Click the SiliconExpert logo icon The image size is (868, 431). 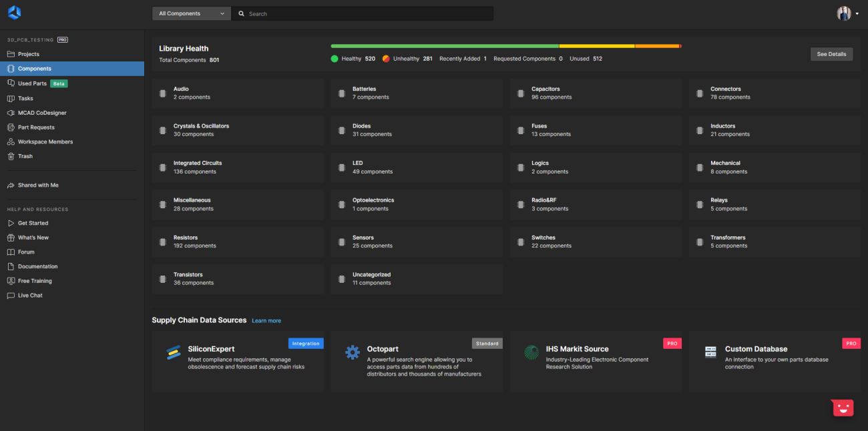tap(174, 353)
